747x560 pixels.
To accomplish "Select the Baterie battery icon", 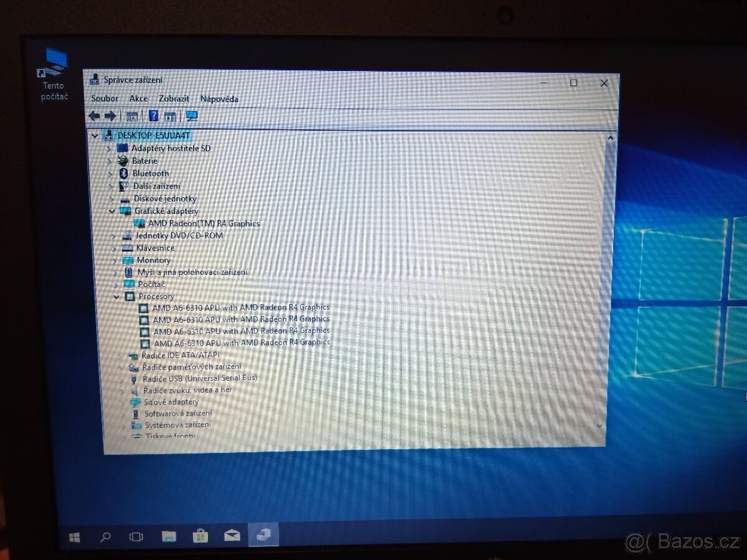I will click(123, 161).
